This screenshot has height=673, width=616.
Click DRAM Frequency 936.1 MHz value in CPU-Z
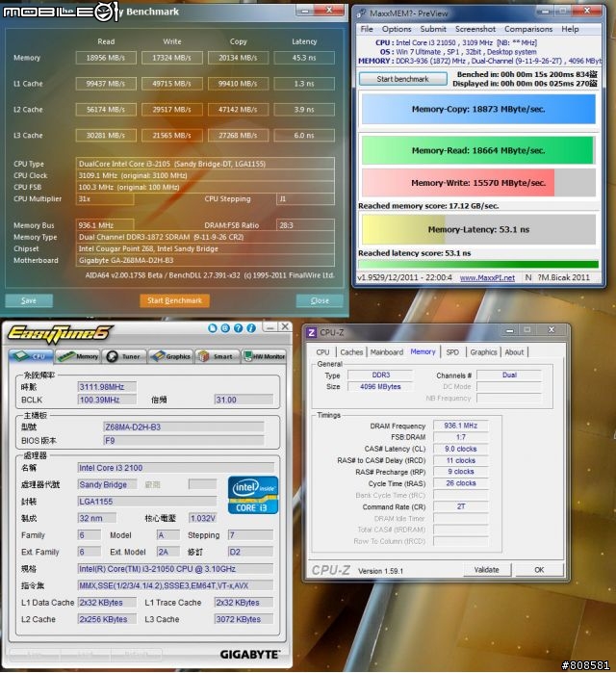[460, 426]
